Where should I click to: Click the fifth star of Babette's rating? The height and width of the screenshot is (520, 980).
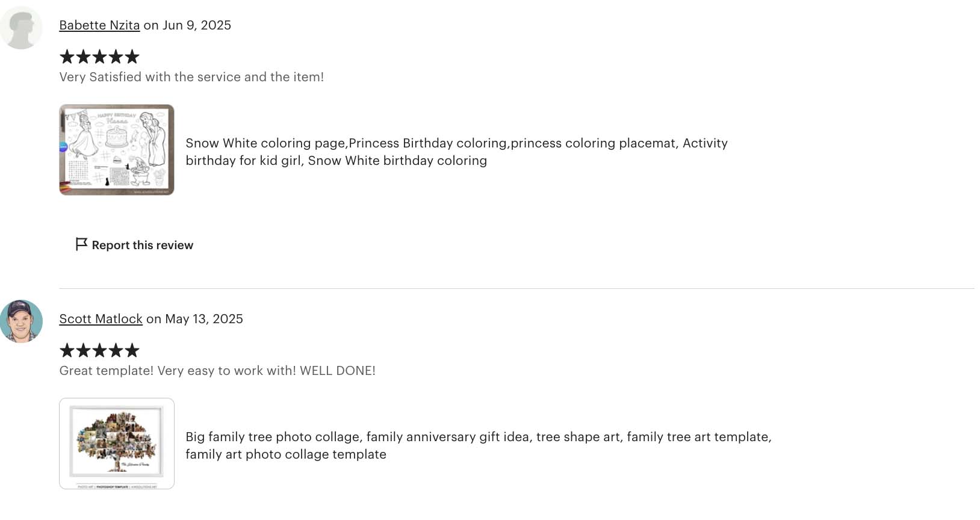(132, 57)
